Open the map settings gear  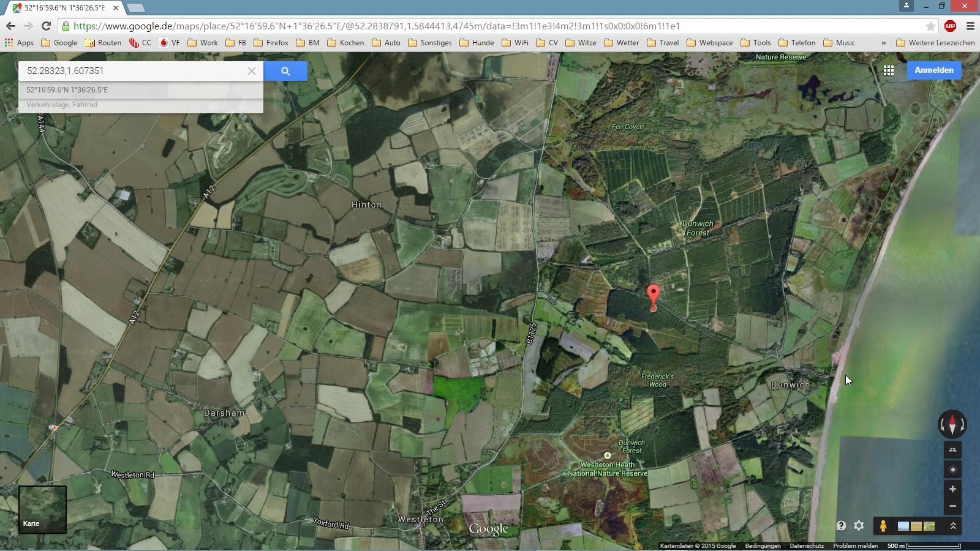pos(859,526)
